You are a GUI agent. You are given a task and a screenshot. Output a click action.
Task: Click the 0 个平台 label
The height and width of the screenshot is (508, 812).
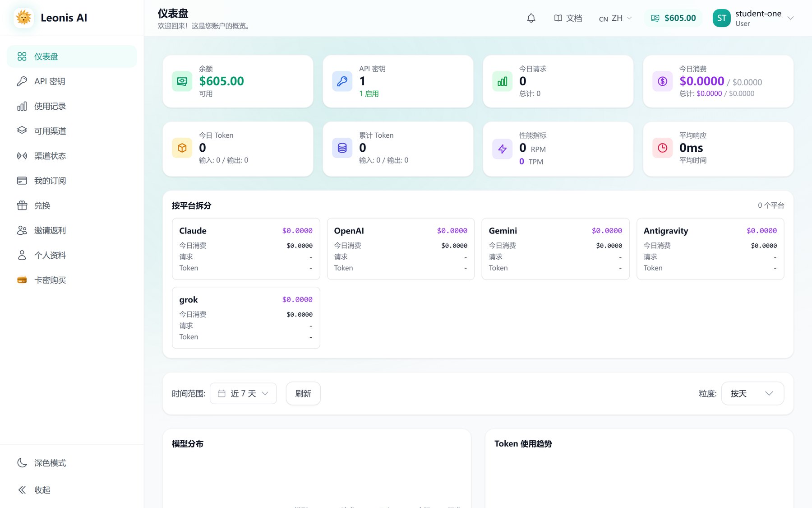pos(771,205)
